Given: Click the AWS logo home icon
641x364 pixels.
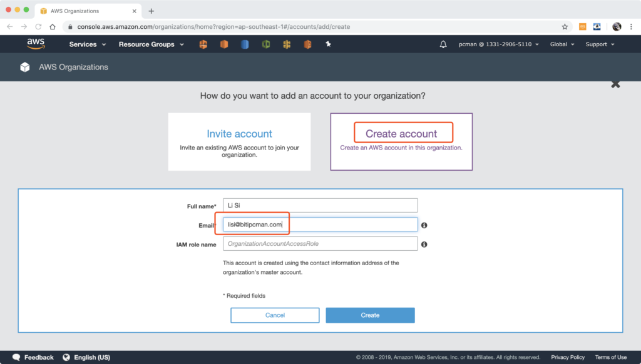Looking at the screenshot, I should (x=36, y=44).
